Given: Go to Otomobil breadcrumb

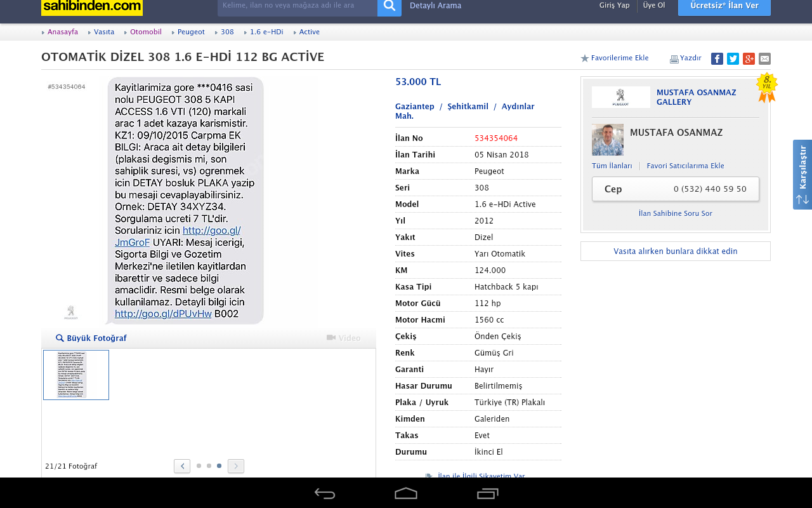Looking at the screenshot, I should tap(146, 32).
